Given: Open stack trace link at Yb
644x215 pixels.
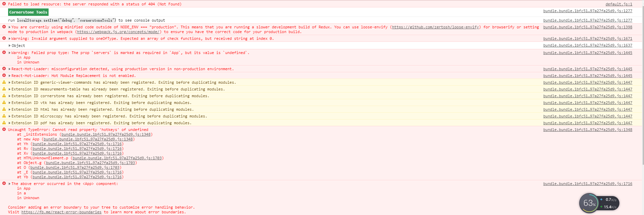Looking at the screenshot, I should [x=77, y=177].
